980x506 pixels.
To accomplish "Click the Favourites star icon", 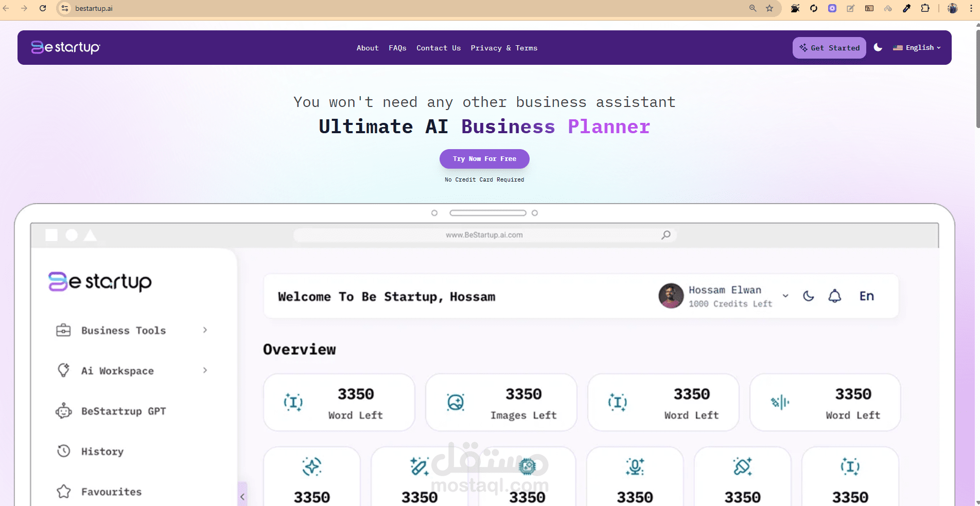I will (x=63, y=491).
